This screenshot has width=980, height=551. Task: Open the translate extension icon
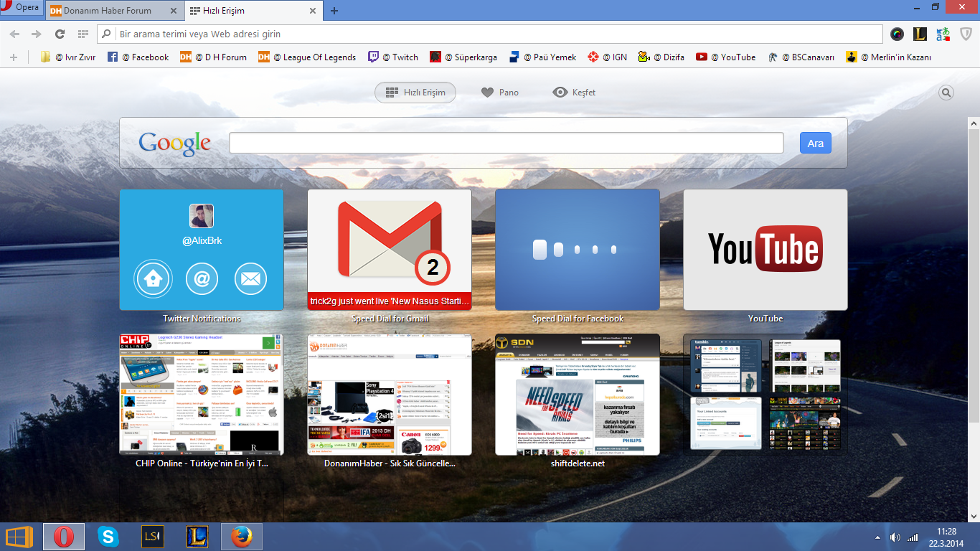[943, 34]
